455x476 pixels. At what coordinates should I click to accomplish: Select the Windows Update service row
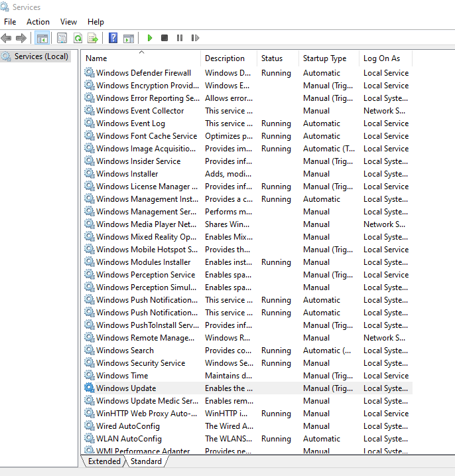coord(248,388)
